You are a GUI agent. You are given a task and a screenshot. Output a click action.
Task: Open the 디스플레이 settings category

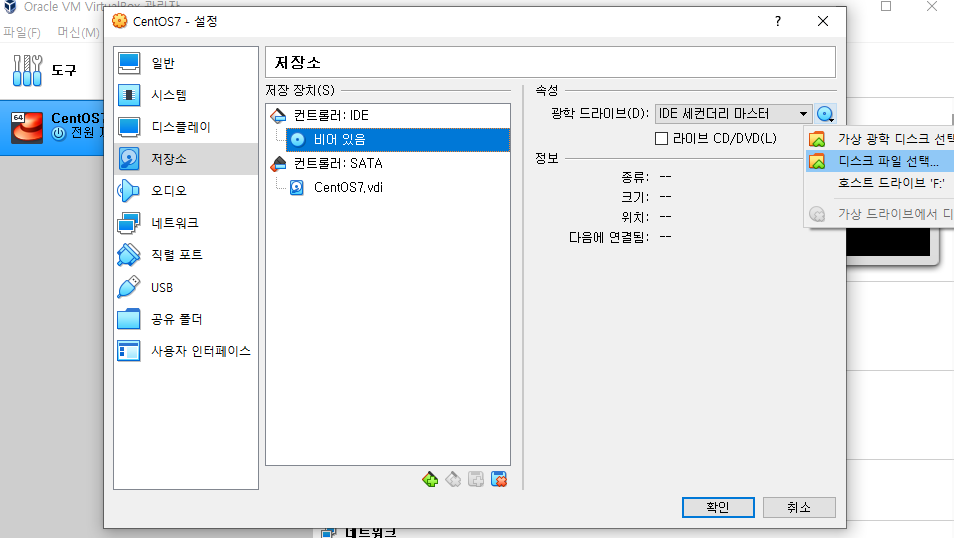point(186,127)
